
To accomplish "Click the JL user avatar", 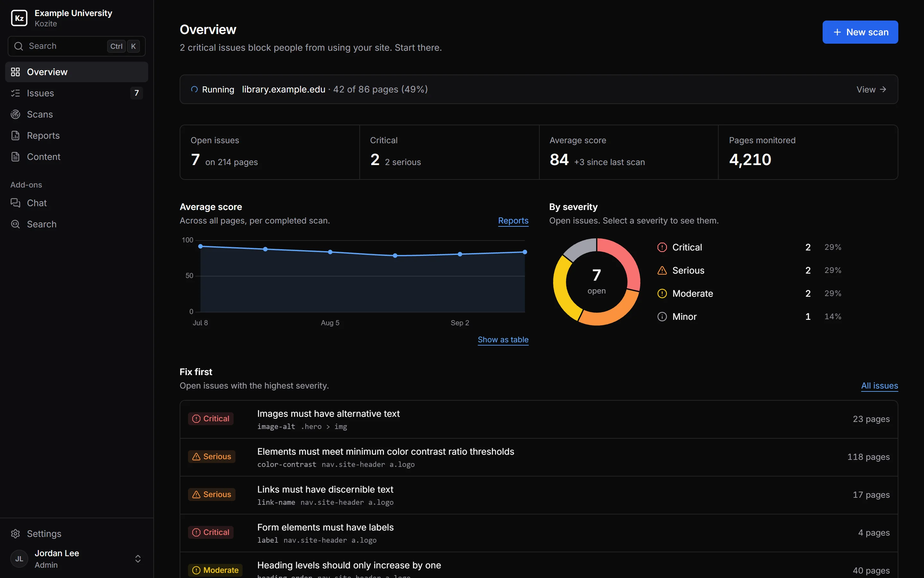I will 19,559.
